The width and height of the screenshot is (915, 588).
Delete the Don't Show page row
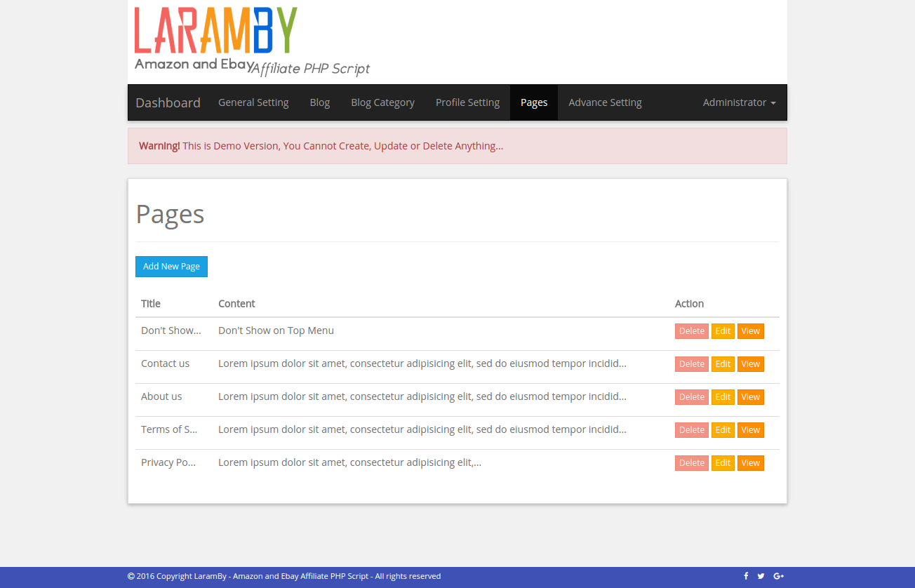coord(692,331)
